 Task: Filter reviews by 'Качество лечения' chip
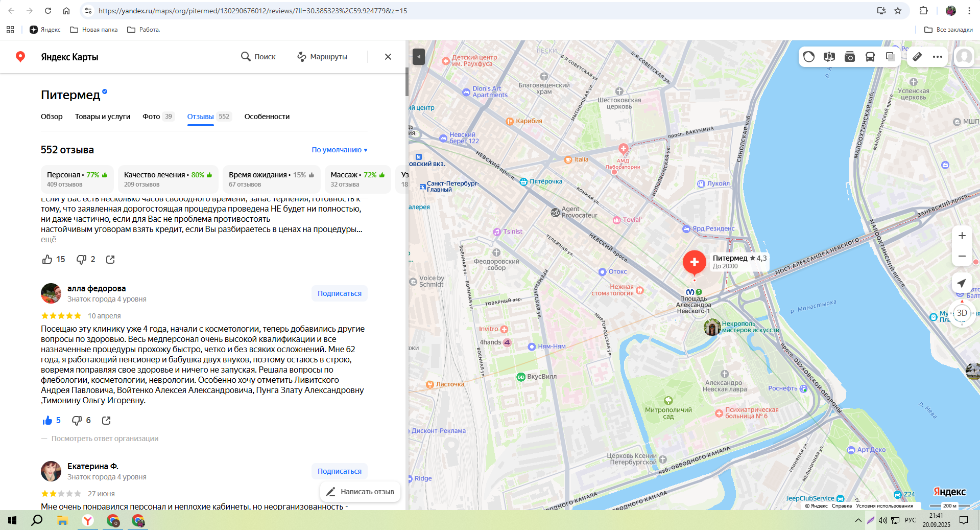(x=168, y=179)
